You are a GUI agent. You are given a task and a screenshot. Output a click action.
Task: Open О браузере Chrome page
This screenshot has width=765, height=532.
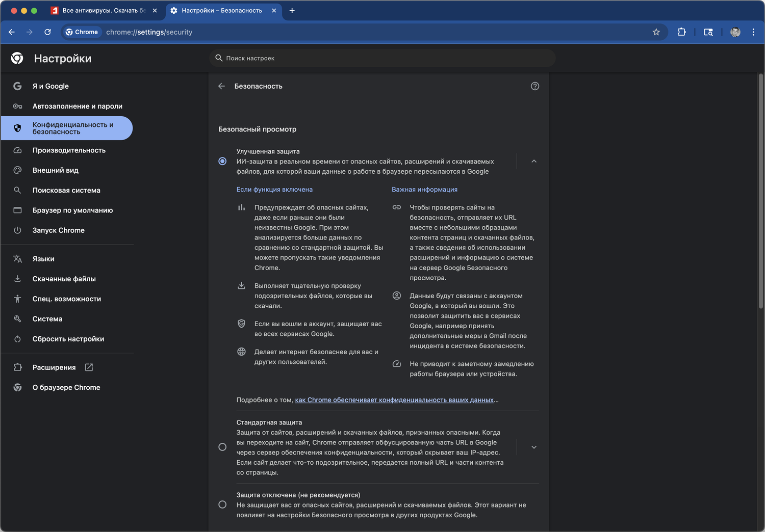(67, 387)
